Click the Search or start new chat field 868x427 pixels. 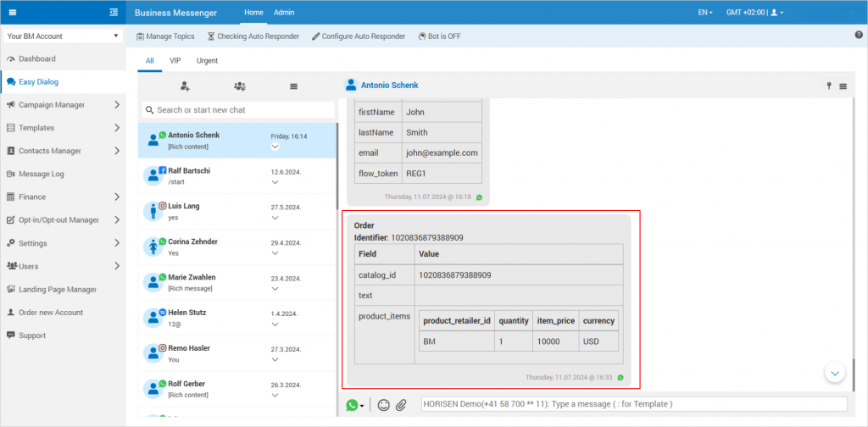tap(237, 110)
